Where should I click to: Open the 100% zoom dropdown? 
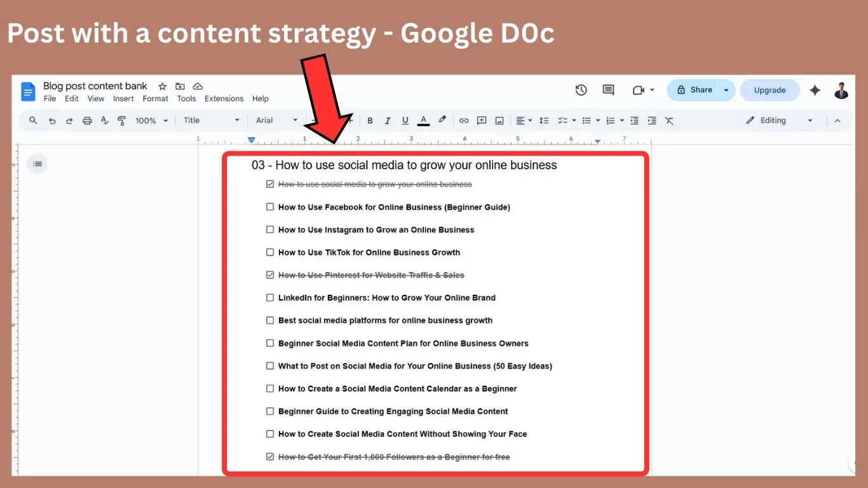[152, 121]
